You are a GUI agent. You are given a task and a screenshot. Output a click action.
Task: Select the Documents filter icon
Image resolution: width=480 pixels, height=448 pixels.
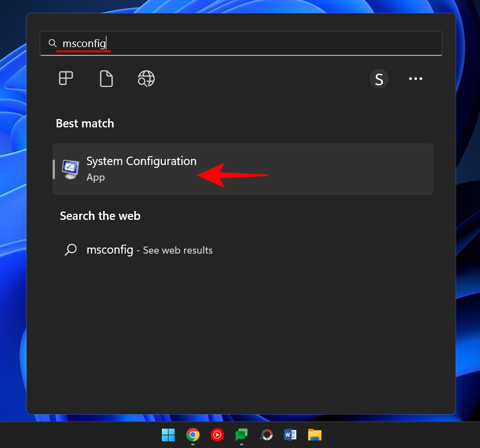(106, 78)
